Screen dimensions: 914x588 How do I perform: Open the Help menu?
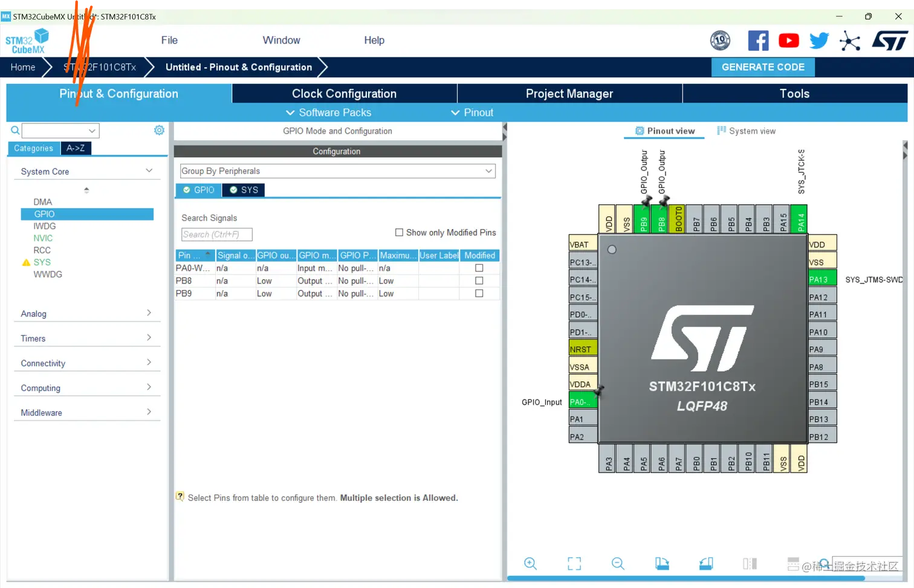[374, 40]
